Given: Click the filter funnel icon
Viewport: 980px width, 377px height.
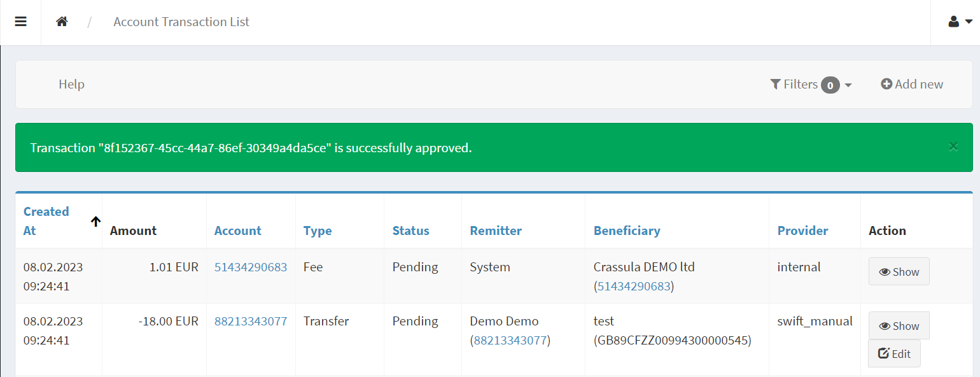Looking at the screenshot, I should click(x=775, y=84).
